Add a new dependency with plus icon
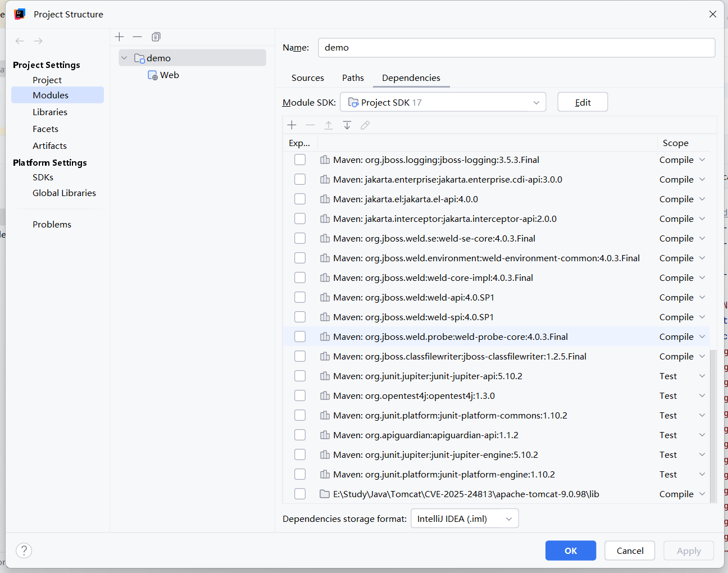The height and width of the screenshot is (573, 728). 292,125
